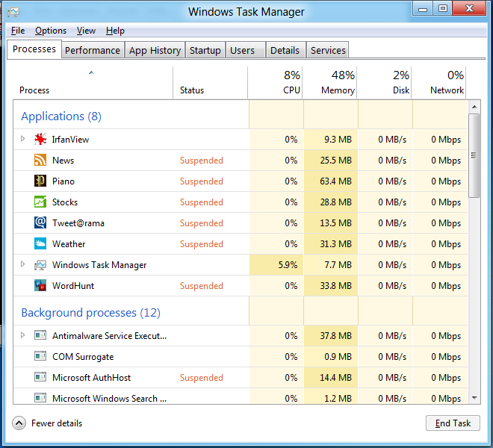This screenshot has height=448, width=493.
Task: Click the 9.3 MB memory cell
Action: click(331, 140)
